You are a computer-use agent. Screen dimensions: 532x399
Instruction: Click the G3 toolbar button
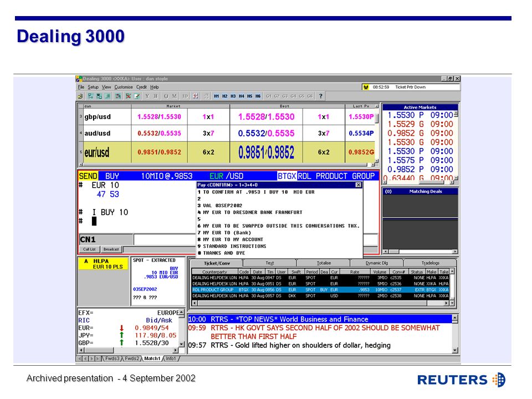pyautogui.click(x=285, y=96)
